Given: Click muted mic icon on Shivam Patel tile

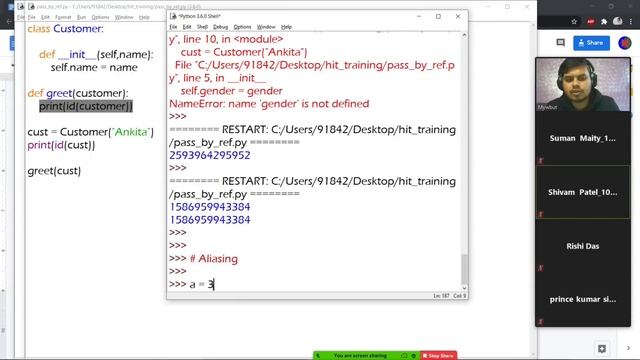Looking at the screenshot, I should point(541,214).
